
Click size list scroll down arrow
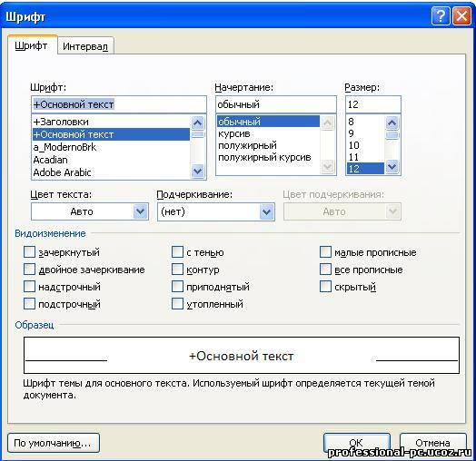[x=392, y=166]
